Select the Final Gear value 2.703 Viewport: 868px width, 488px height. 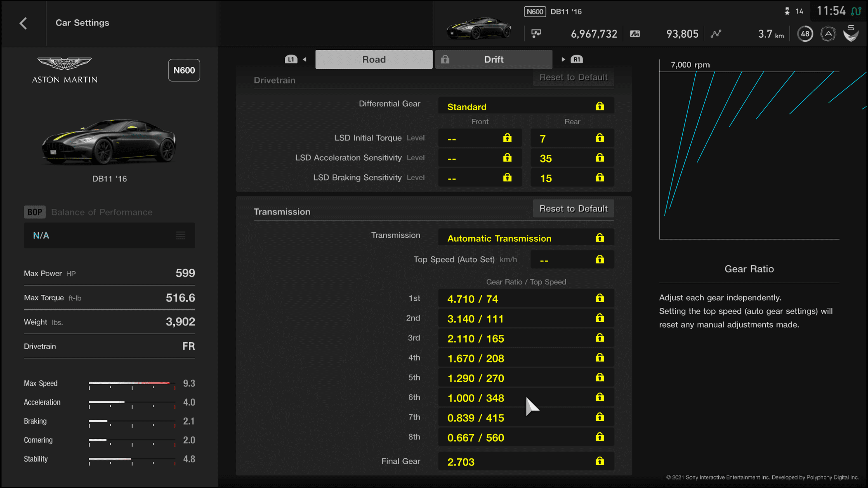[x=526, y=461]
